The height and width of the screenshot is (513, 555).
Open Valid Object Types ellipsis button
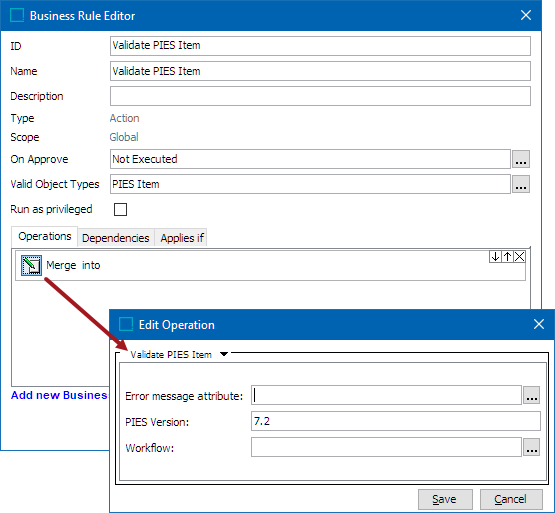[x=521, y=184]
